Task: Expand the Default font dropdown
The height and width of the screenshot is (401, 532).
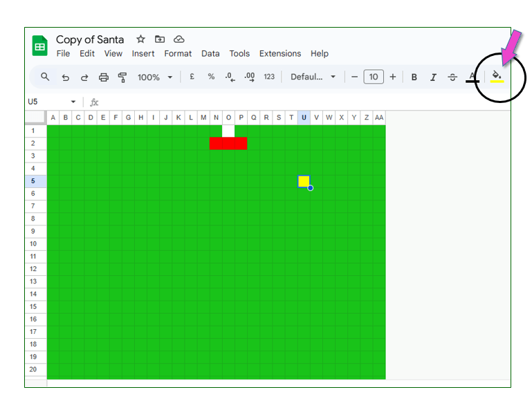Action: (313, 77)
